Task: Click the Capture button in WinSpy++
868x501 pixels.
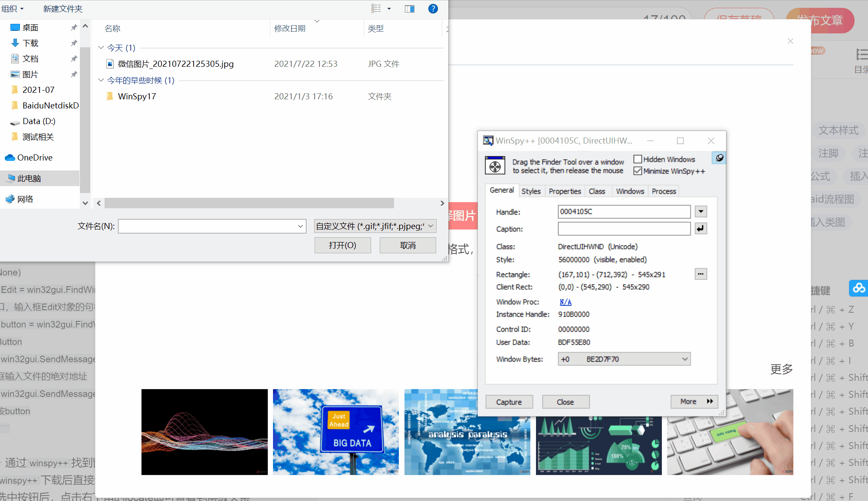Action: pos(510,401)
